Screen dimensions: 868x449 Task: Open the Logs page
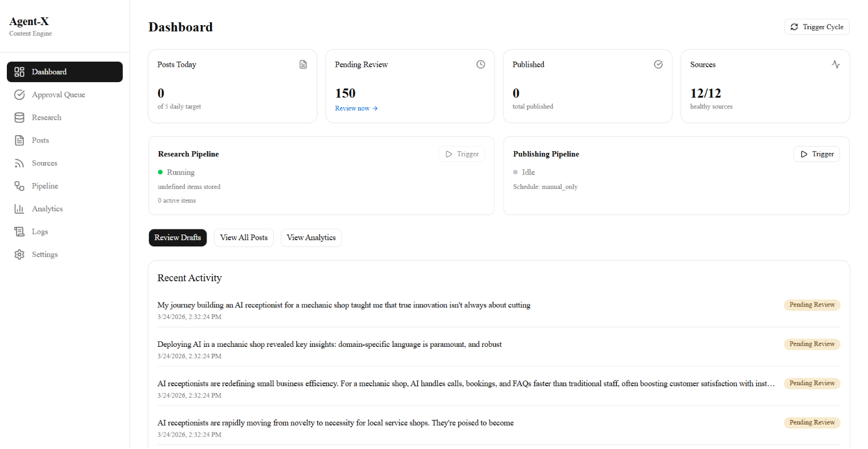point(64,232)
